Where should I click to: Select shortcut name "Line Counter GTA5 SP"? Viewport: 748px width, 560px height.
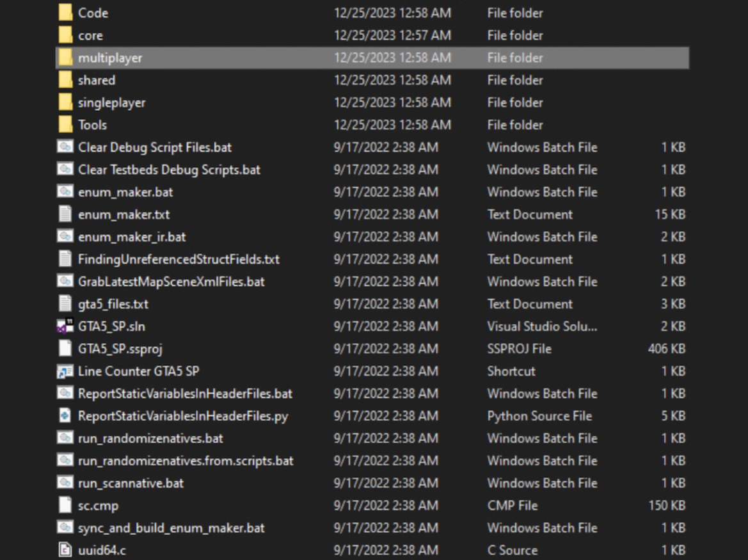click(139, 371)
